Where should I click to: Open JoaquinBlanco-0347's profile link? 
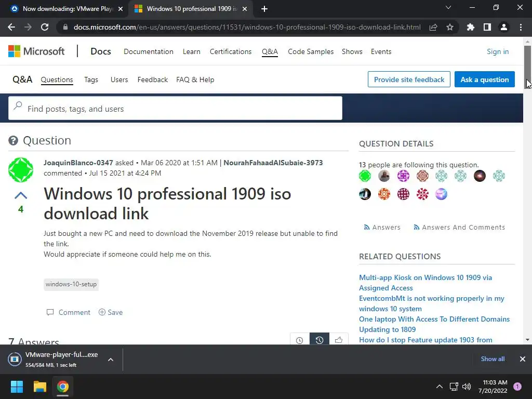pos(78,163)
